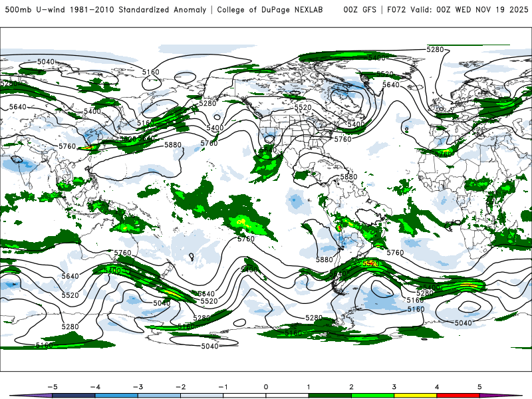The image size is (532, 399).
Task: Click the purple arrow end left of -5
Action: [x=32, y=396]
